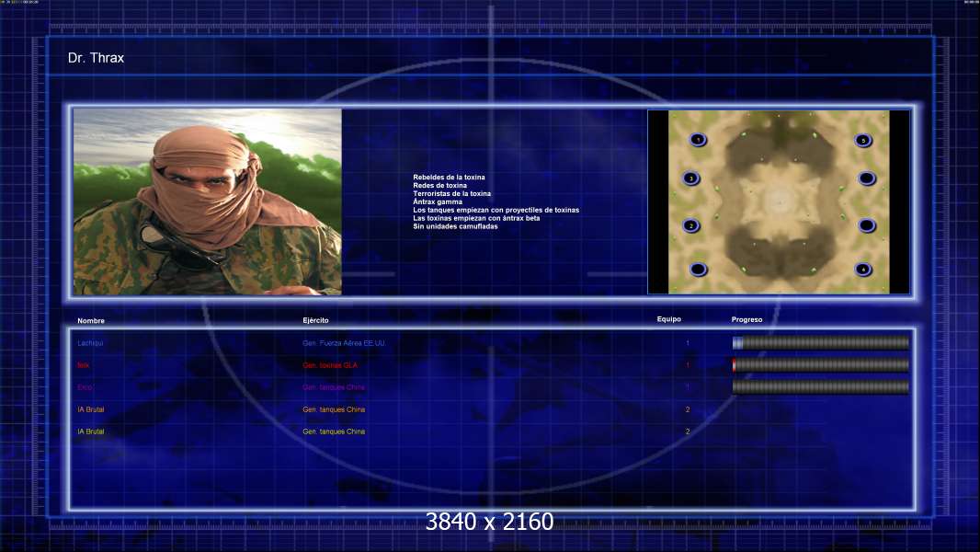Click start position 3 on the map
This screenshot has width=980, height=552.
click(x=690, y=178)
